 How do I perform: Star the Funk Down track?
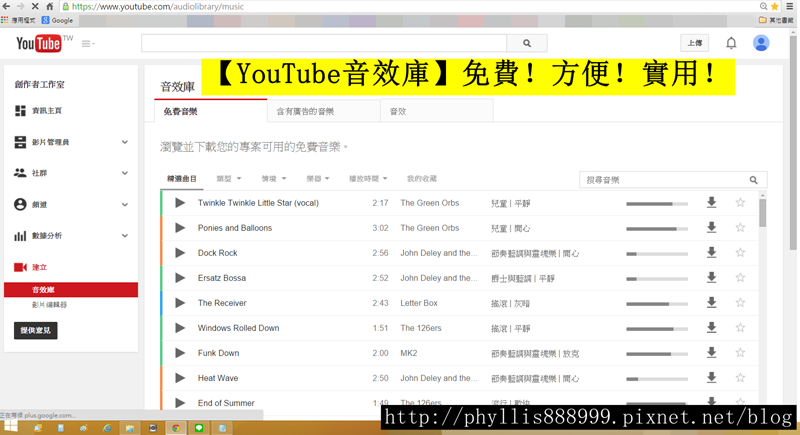pyautogui.click(x=740, y=352)
